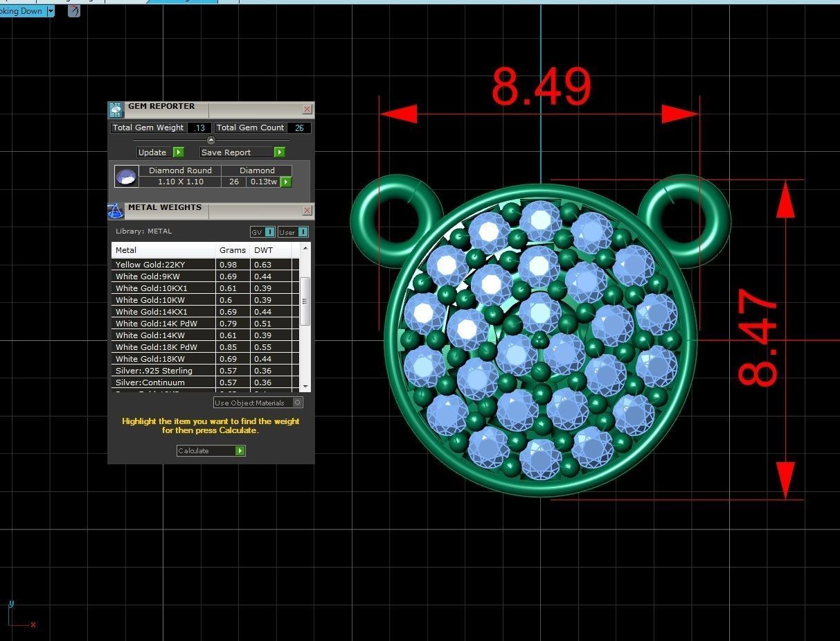The width and height of the screenshot is (840, 641).
Task: Click the Save Report button text
Action: [x=226, y=152]
